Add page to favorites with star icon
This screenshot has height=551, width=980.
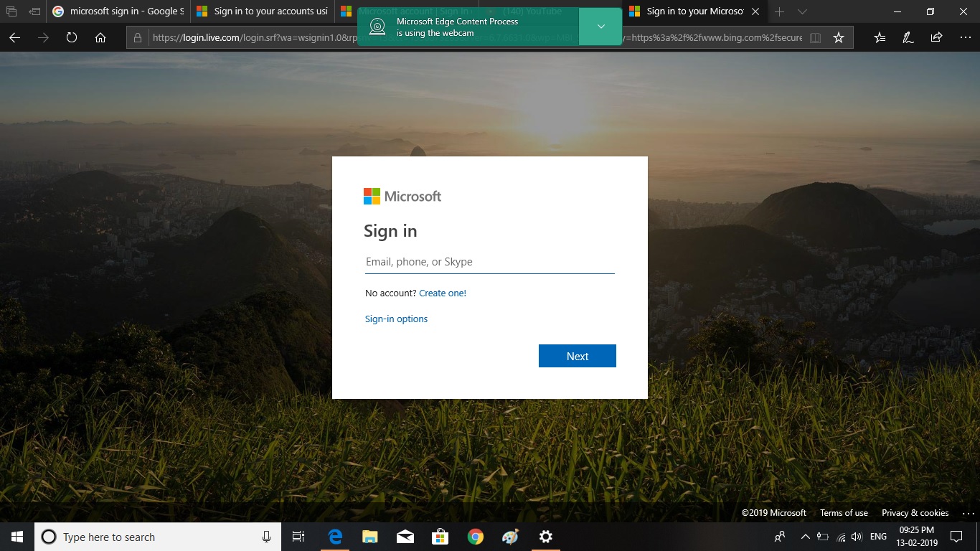(839, 38)
